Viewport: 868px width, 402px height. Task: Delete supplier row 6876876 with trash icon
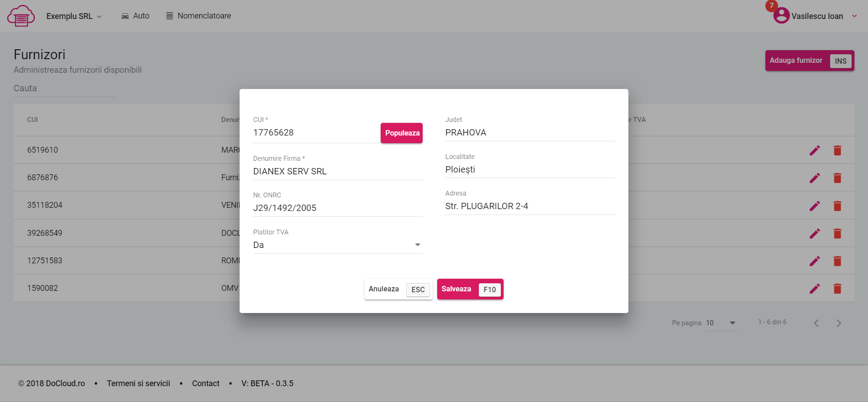pos(837,178)
